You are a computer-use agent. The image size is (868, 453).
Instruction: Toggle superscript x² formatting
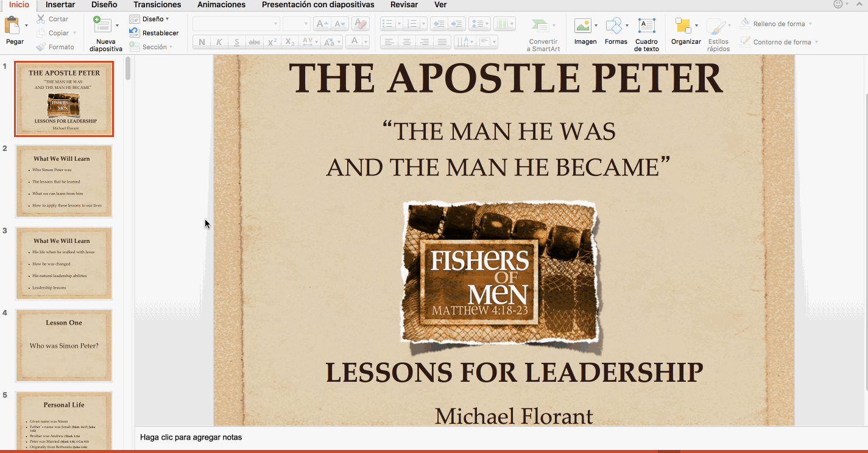[272, 42]
